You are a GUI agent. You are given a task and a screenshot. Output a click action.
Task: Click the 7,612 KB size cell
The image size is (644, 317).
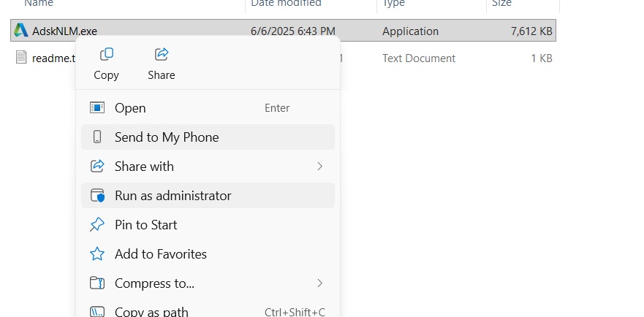(532, 31)
